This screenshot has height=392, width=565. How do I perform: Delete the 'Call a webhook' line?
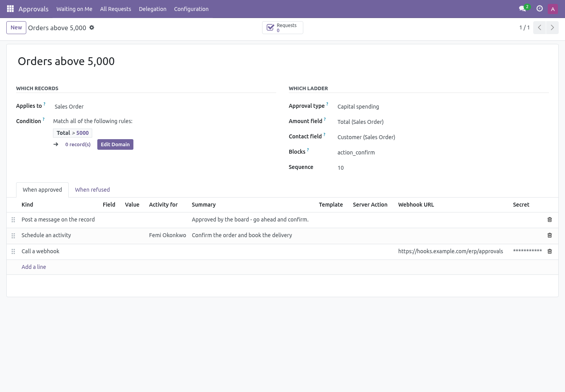click(550, 251)
